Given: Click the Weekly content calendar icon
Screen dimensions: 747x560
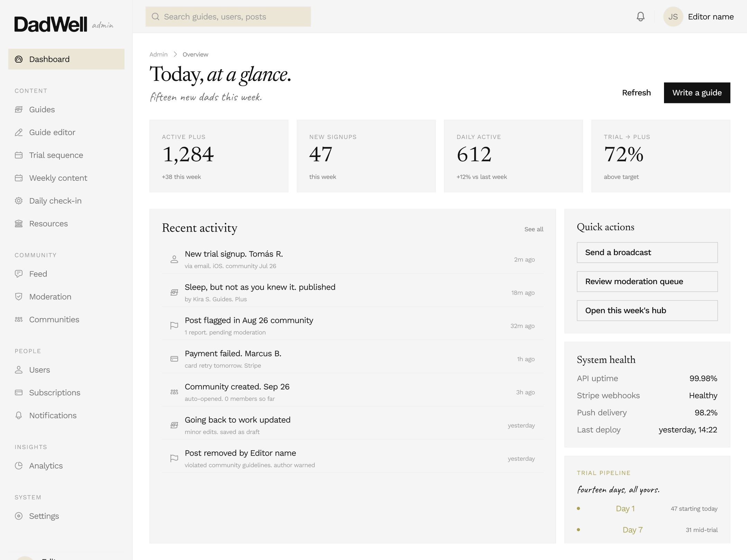Looking at the screenshot, I should 19,178.
